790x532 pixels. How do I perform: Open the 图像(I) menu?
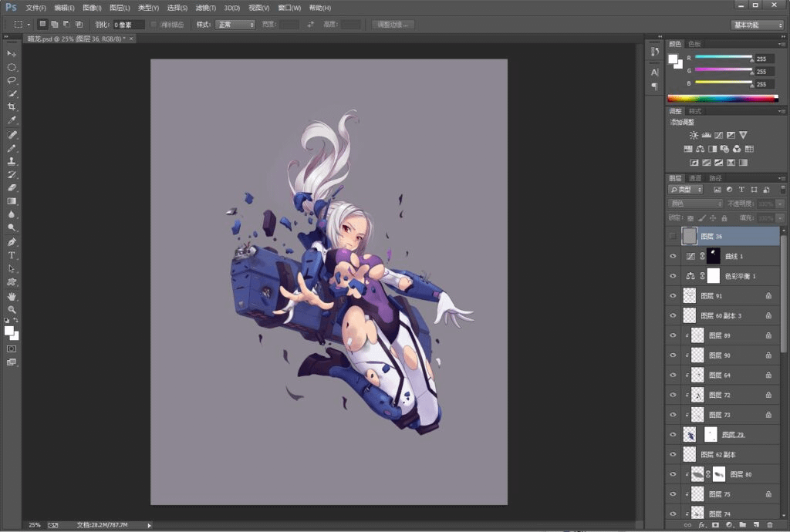92,8
